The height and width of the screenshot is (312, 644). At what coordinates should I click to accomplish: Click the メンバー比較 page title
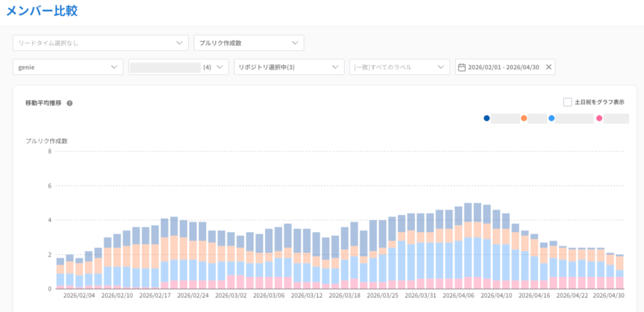pyautogui.click(x=42, y=11)
